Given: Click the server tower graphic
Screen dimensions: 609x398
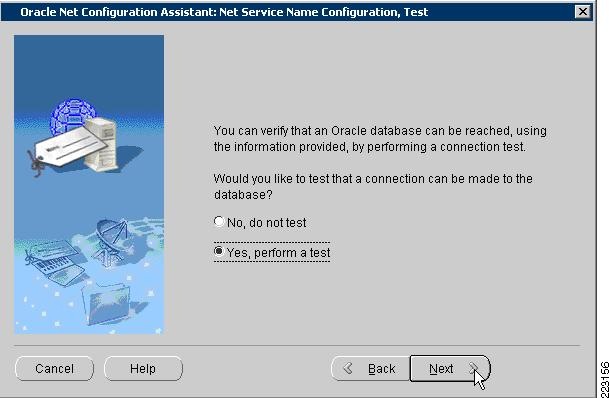Looking at the screenshot, I should (102, 144).
